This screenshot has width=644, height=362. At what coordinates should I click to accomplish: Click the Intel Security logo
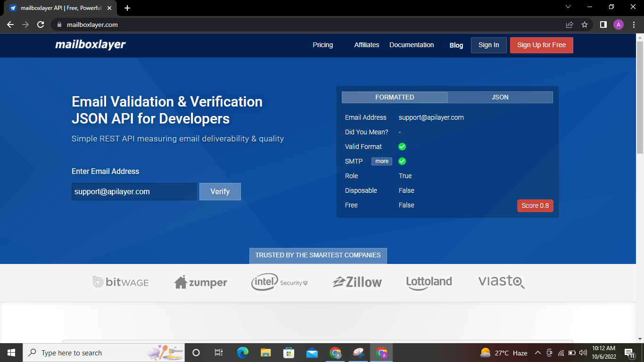pyautogui.click(x=280, y=282)
